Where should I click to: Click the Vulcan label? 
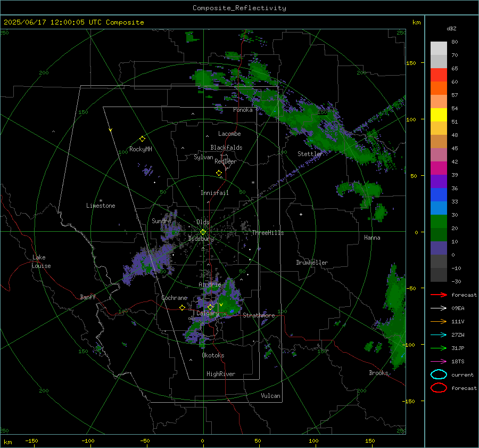(x=270, y=396)
